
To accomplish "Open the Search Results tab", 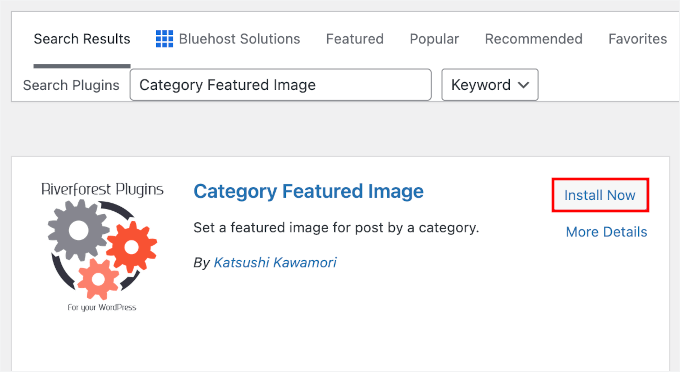I will (82, 39).
